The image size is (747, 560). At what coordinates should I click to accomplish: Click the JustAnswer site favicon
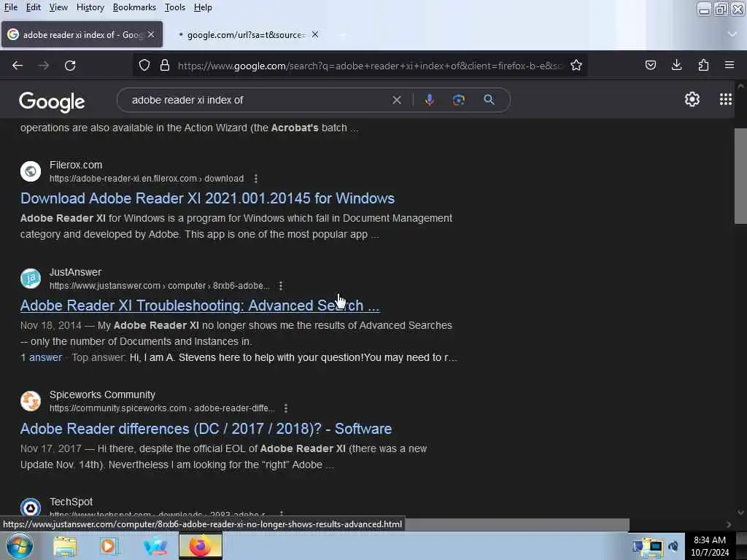(x=31, y=279)
